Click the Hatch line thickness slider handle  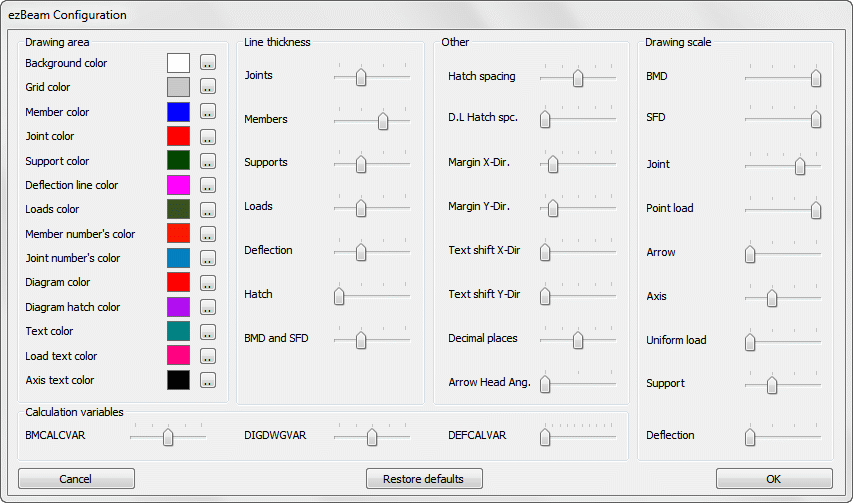pos(339,296)
